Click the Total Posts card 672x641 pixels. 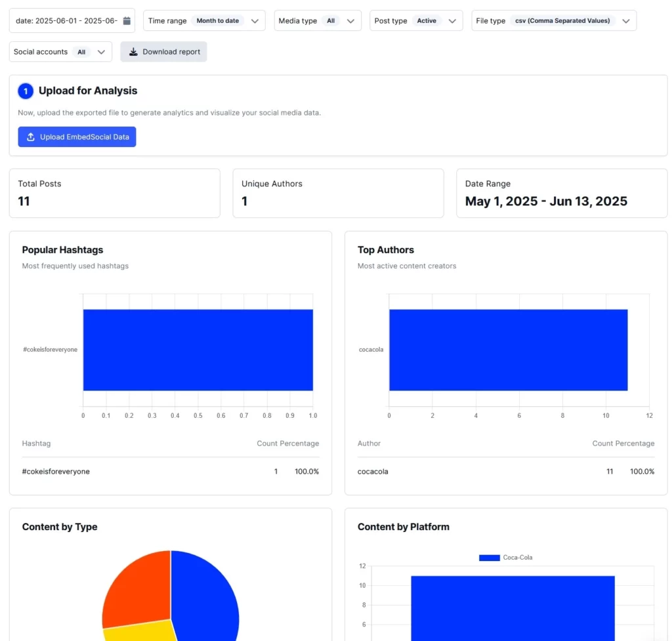[x=115, y=194]
